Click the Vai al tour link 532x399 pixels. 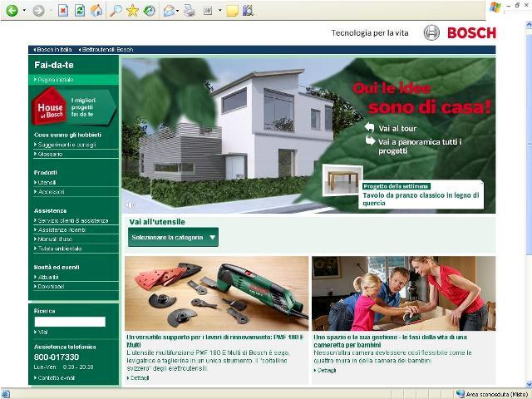[x=397, y=129]
